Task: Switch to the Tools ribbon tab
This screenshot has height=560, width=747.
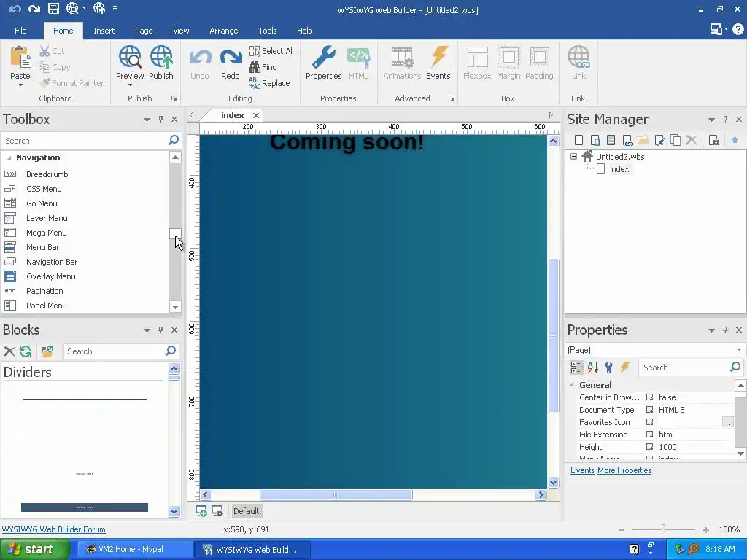Action: [x=268, y=31]
